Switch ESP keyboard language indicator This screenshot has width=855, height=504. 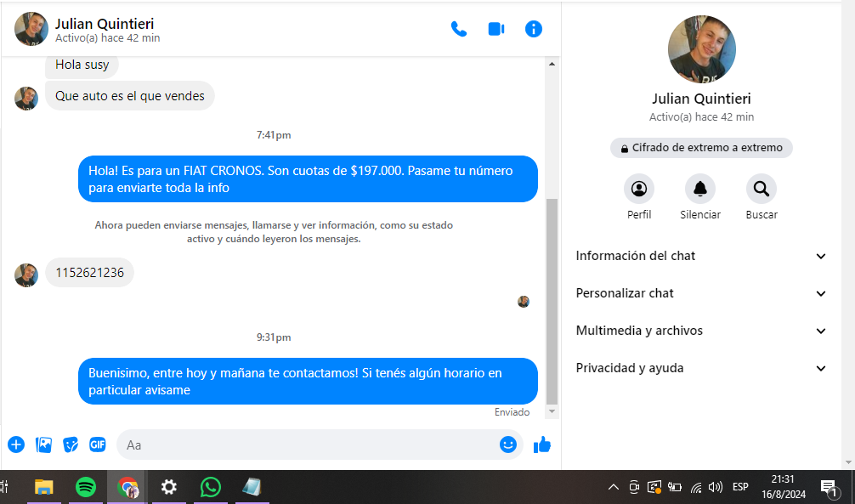[740, 486]
